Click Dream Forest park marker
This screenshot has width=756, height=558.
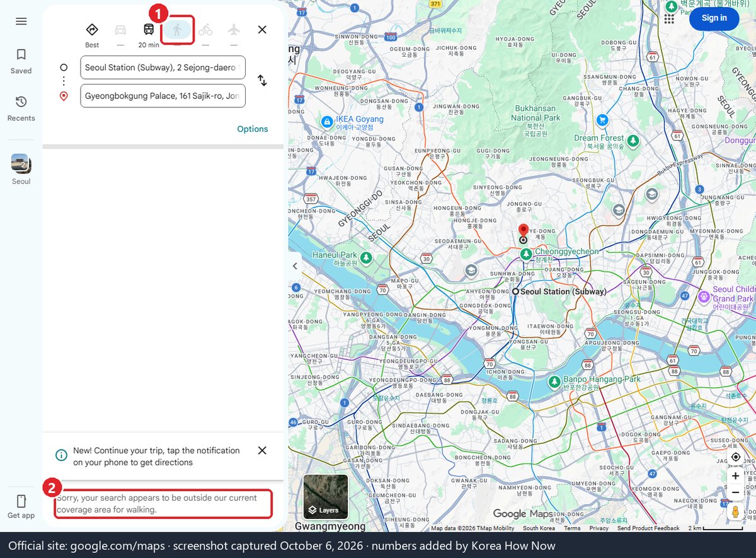(x=633, y=140)
